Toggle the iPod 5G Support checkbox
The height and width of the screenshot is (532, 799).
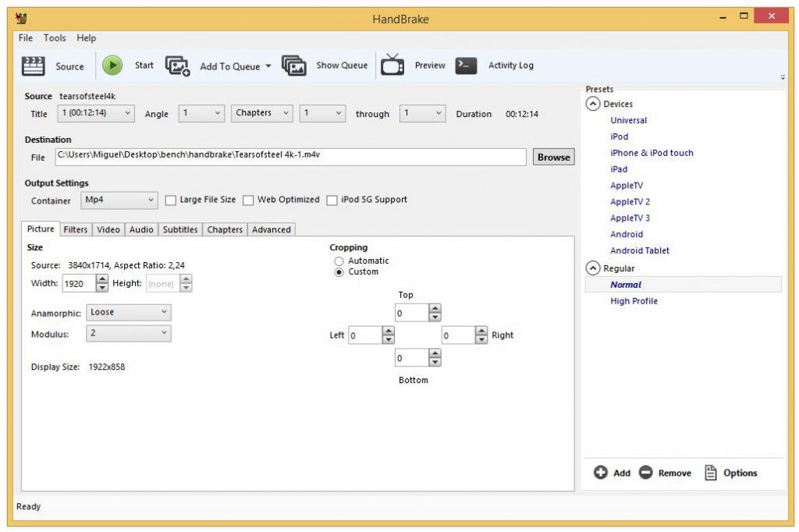(332, 200)
